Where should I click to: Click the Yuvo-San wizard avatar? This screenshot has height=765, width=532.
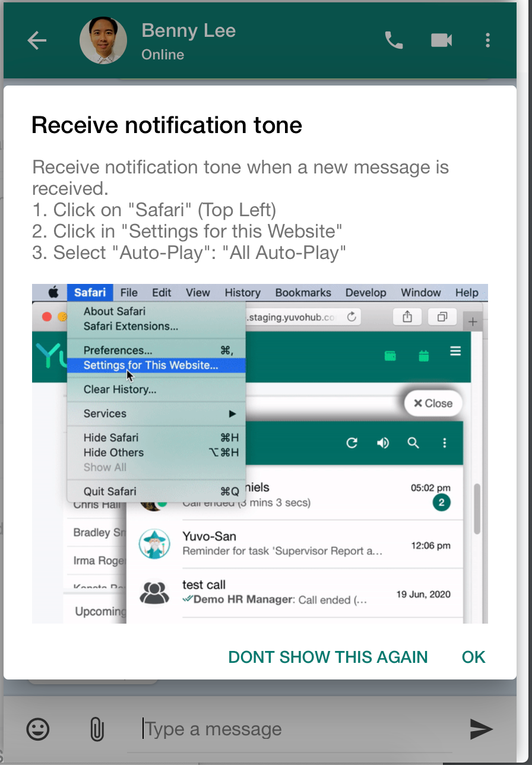(x=154, y=543)
